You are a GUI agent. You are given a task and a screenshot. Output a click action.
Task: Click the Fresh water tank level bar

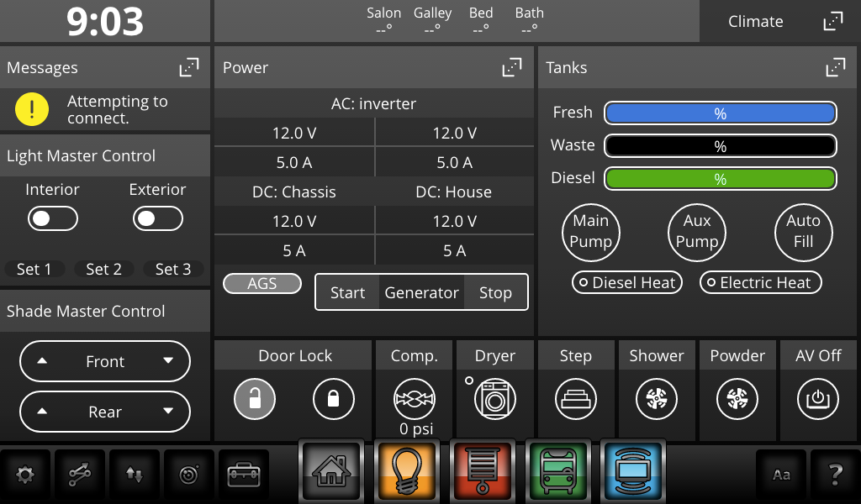(x=721, y=113)
